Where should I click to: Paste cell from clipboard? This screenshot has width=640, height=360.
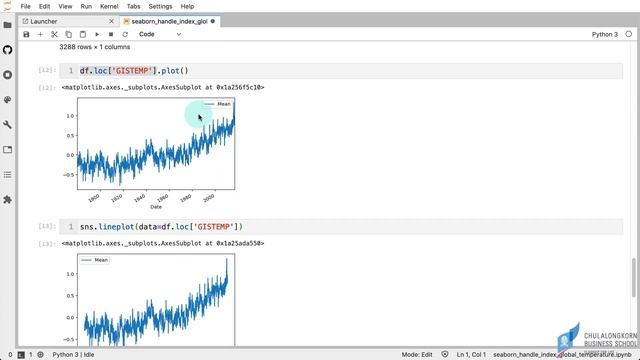click(x=83, y=34)
